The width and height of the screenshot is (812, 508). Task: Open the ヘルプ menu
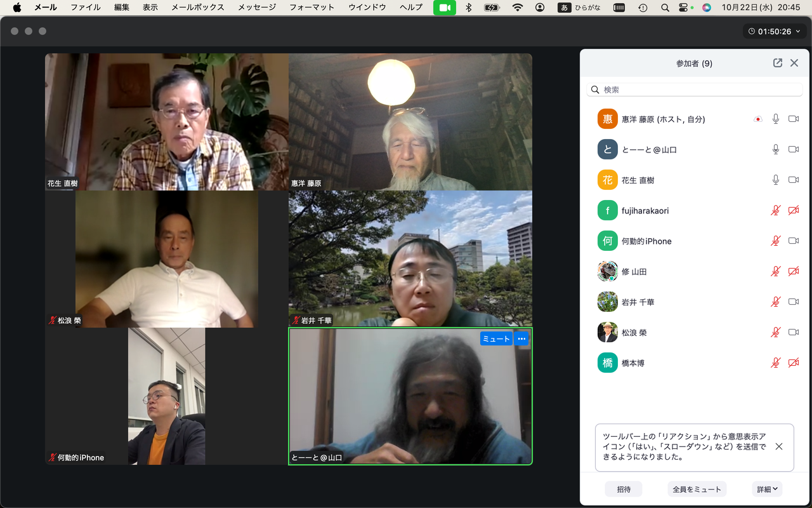click(411, 8)
